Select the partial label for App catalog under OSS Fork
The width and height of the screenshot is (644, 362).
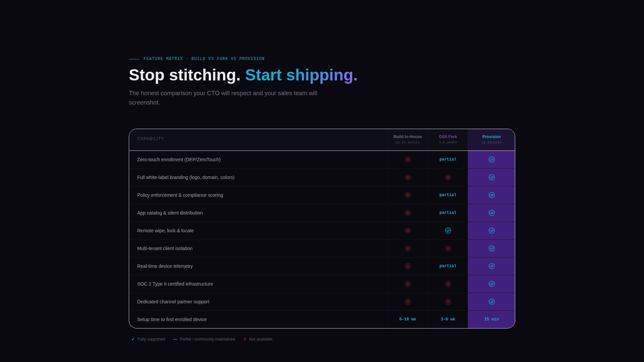(448, 213)
